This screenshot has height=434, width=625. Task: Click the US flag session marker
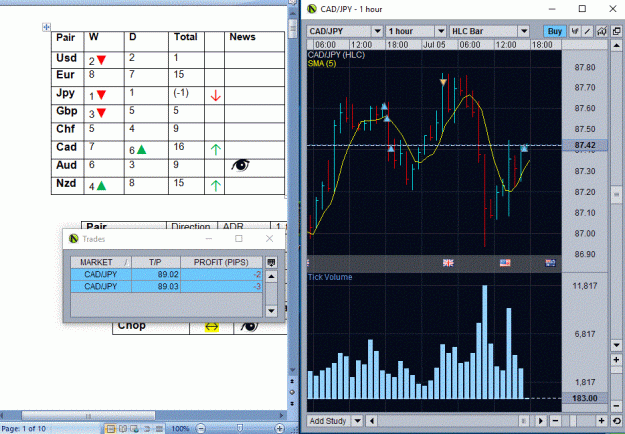tap(505, 263)
